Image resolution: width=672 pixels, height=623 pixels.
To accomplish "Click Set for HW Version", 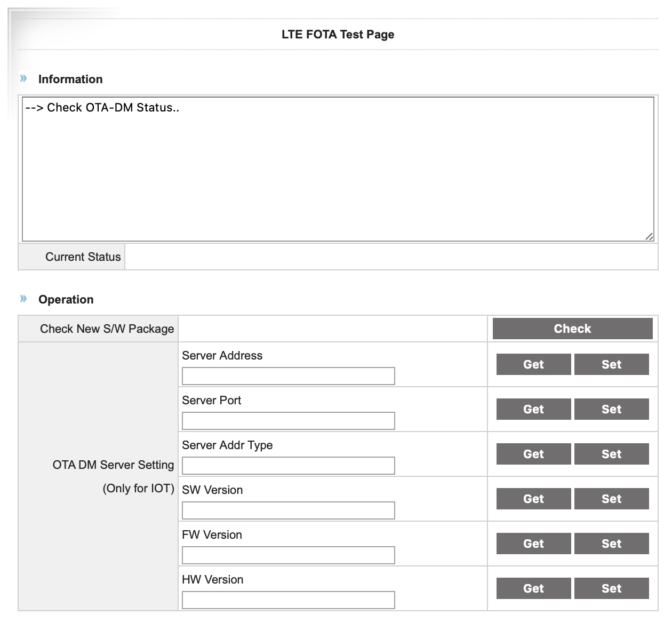I will 611,588.
